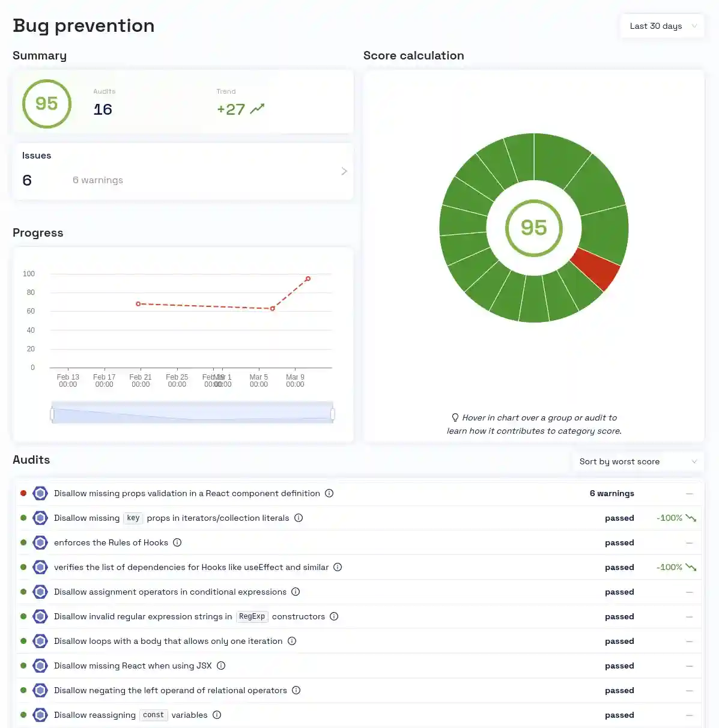Open the props validation audit link

187,493
